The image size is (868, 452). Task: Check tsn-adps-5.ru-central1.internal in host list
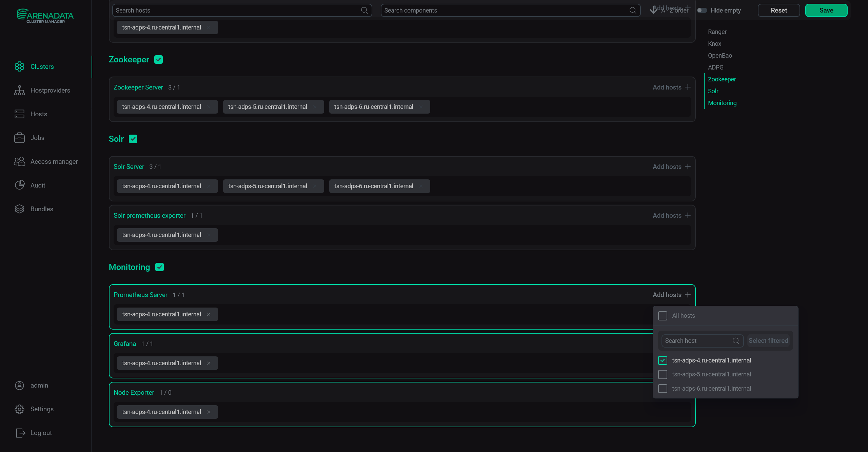point(663,374)
